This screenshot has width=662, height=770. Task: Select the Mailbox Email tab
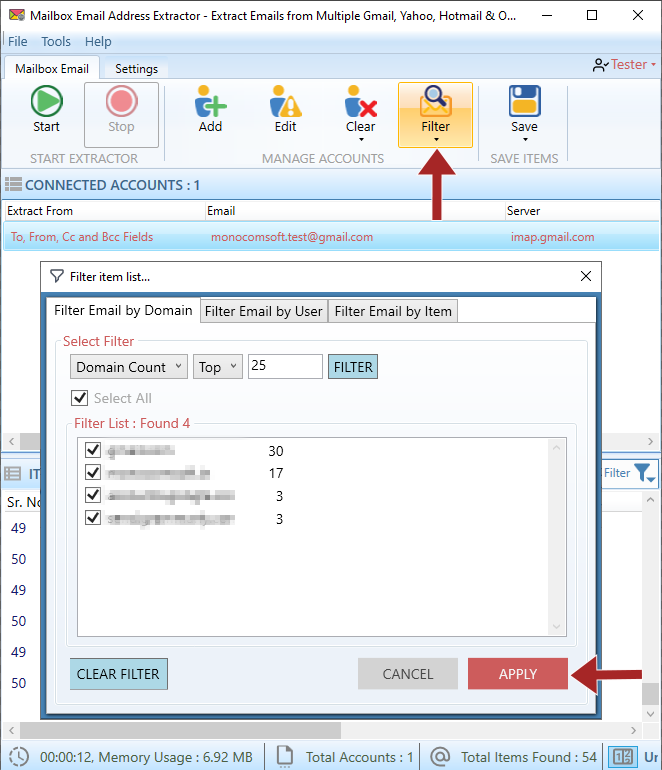tap(52, 68)
